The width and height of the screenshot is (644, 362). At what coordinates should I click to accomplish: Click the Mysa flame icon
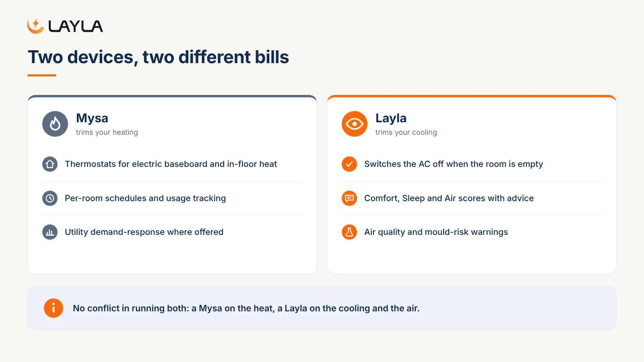[x=55, y=124]
